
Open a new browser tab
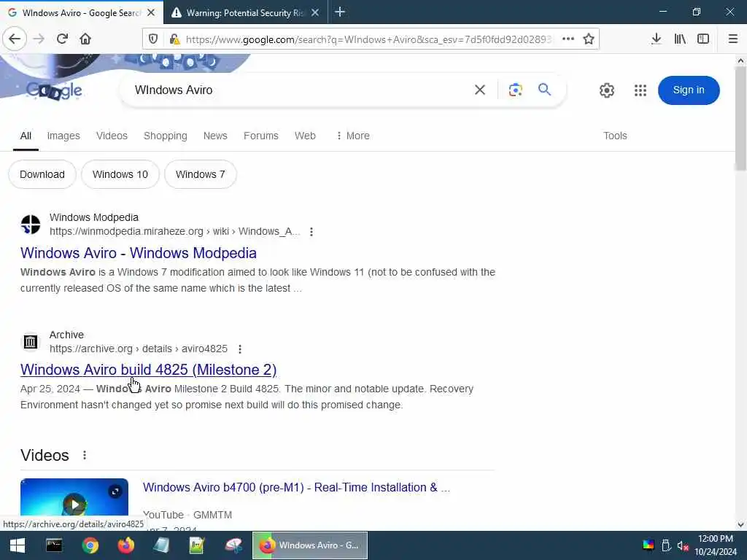tap(340, 12)
